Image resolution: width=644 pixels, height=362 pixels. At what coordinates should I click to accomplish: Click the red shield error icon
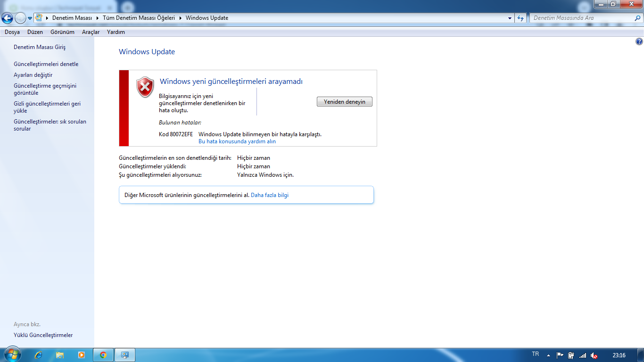click(145, 87)
